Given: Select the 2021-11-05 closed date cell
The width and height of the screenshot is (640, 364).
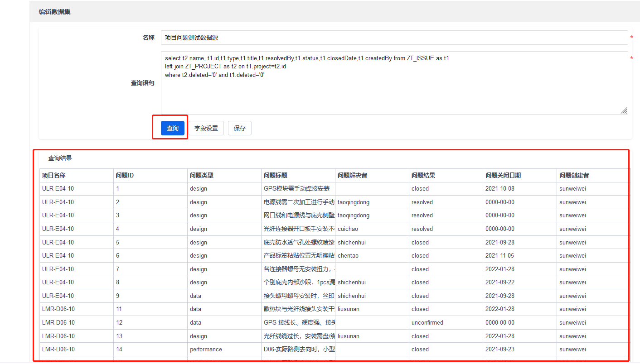Looking at the screenshot, I should click(x=499, y=255).
